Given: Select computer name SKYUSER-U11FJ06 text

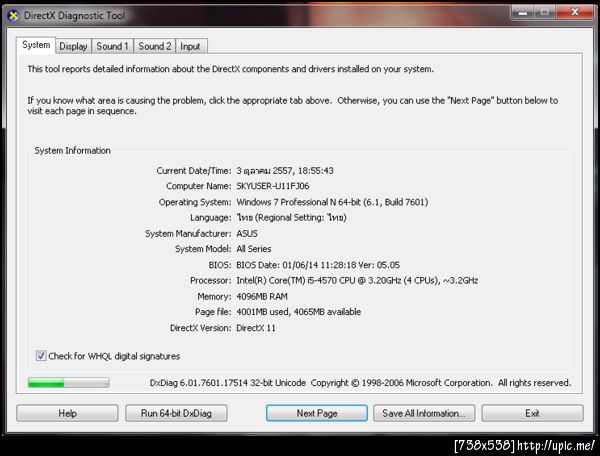Looking at the screenshot, I should 273,186.
